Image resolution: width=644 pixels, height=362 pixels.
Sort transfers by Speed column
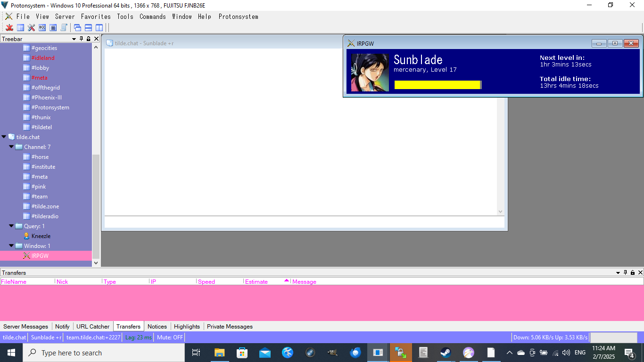point(220,281)
